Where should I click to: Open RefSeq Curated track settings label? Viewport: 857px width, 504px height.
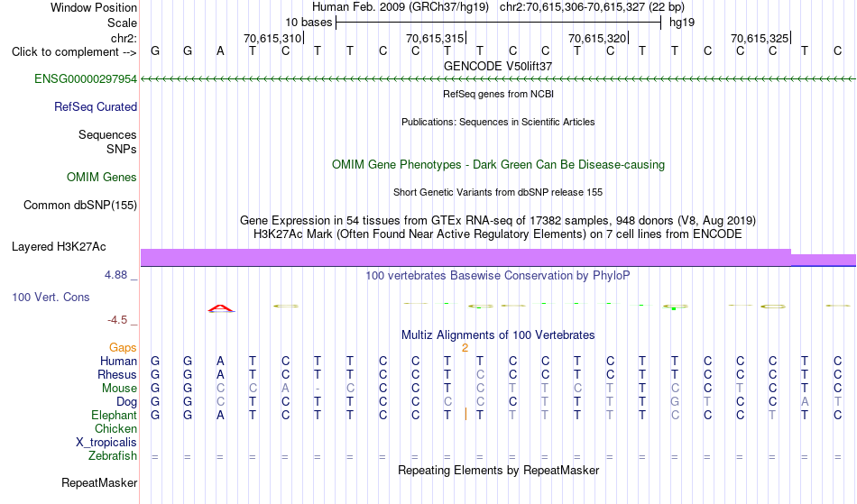click(x=95, y=107)
